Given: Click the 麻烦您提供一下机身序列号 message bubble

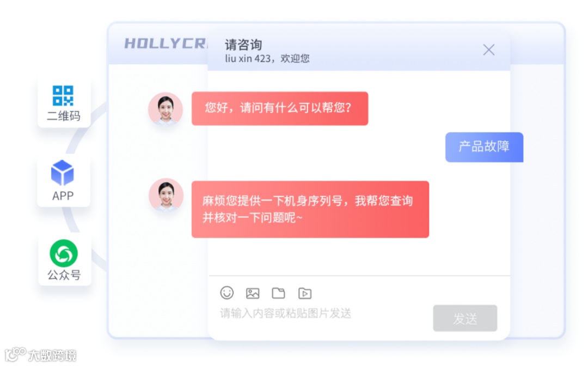Looking at the screenshot, I should [310, 209].
